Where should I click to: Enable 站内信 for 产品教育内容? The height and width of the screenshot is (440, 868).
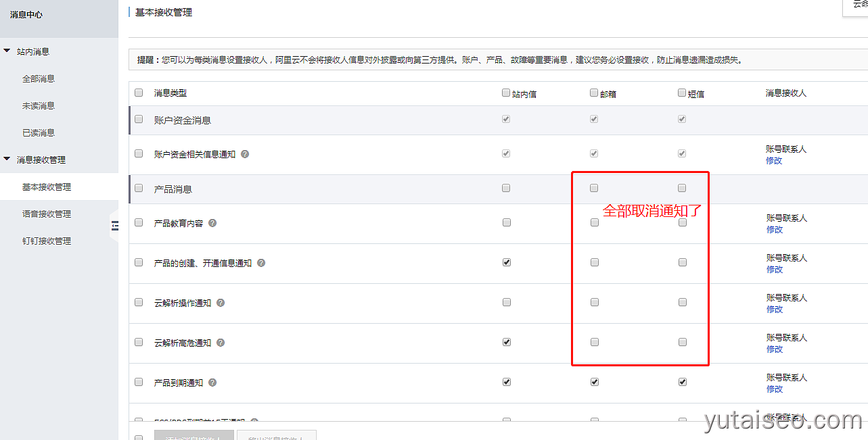506,222
